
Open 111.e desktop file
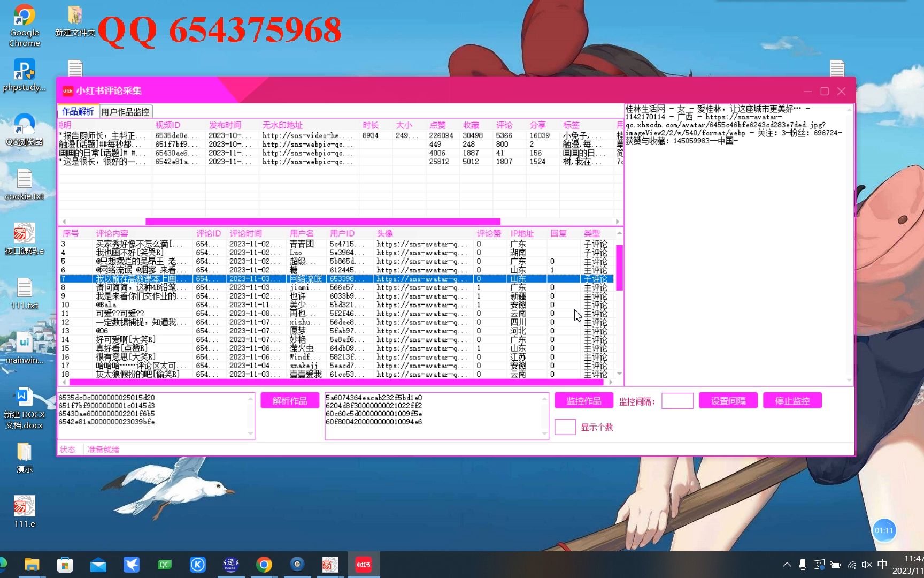25,512
